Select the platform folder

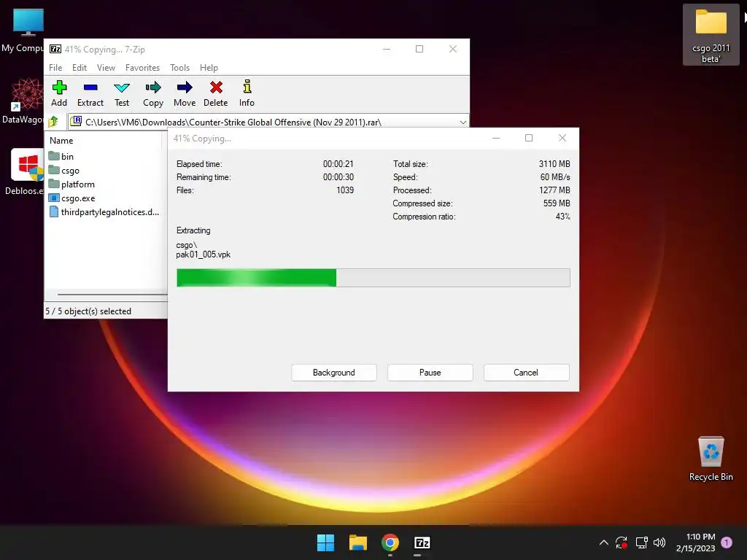71,184
